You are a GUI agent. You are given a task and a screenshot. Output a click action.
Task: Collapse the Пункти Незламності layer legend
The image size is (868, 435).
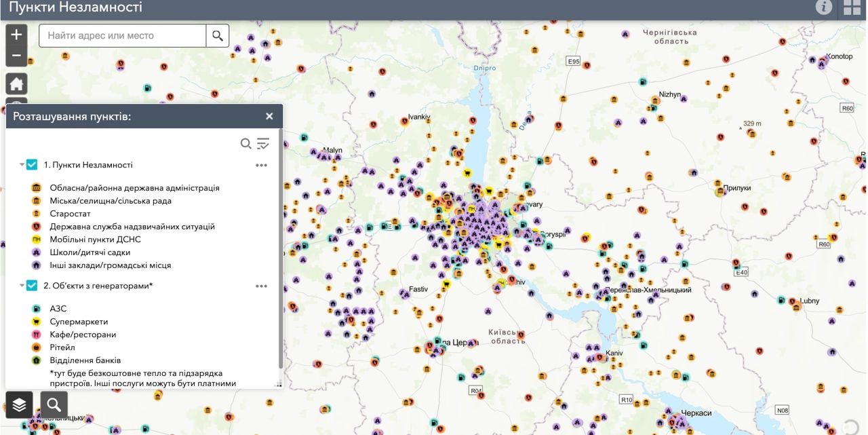[22, 165]
